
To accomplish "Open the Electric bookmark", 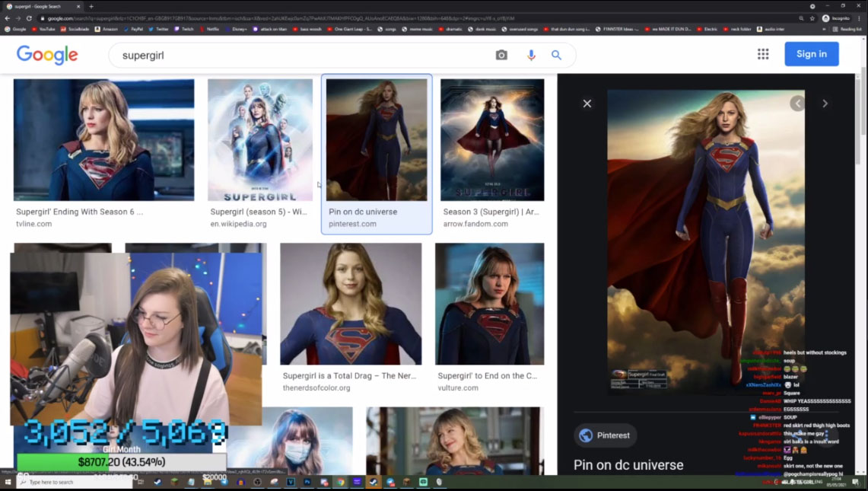I will [x=707, y=29].
